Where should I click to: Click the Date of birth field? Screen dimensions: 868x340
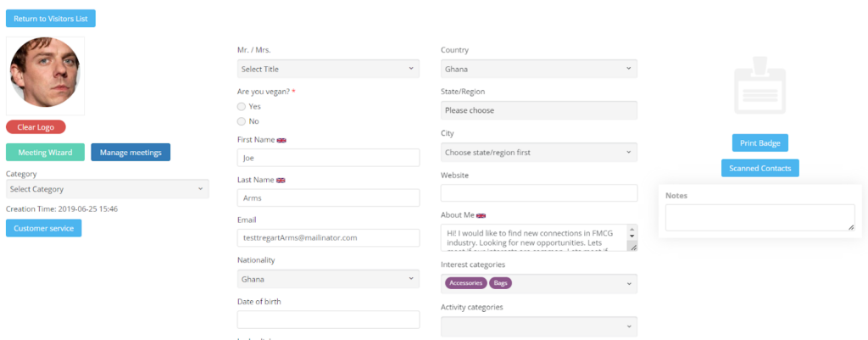[x=328, y=320]
